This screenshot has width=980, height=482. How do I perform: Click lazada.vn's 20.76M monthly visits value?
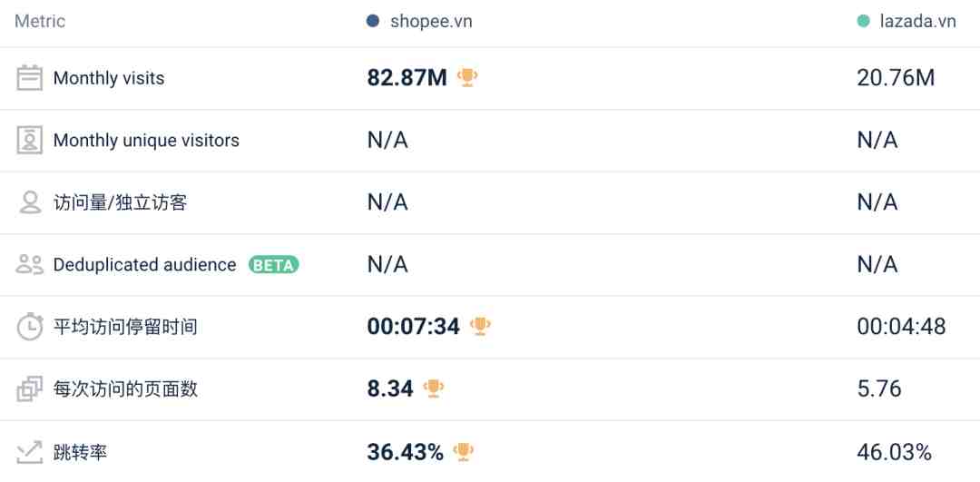click(895, 78)
